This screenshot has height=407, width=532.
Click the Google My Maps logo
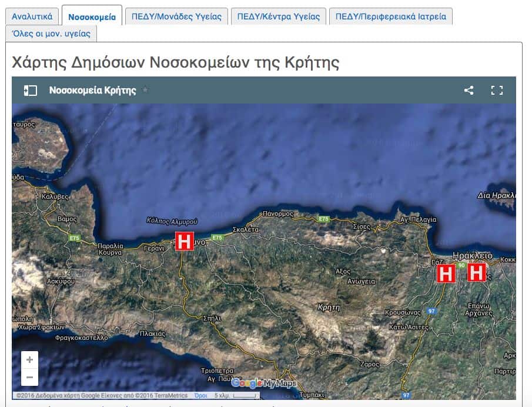(264, 383)
